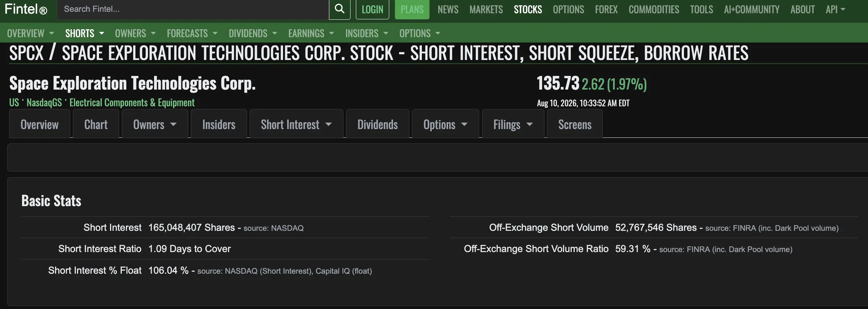This screenshot has height=309, width=868.
Task: Open the PLANS page button
Action: point(412,9)
